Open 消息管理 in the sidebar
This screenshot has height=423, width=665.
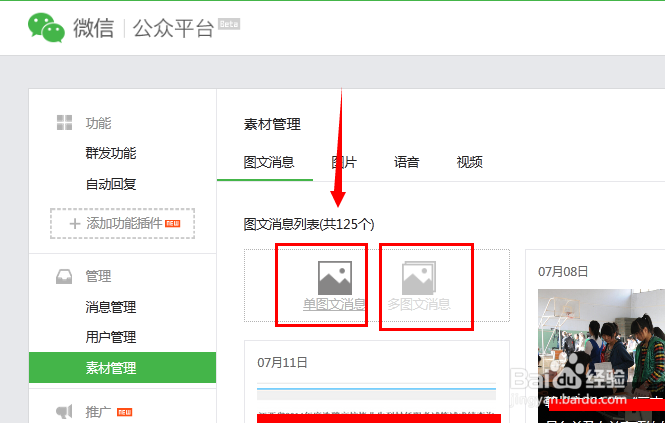click(111, 307)
